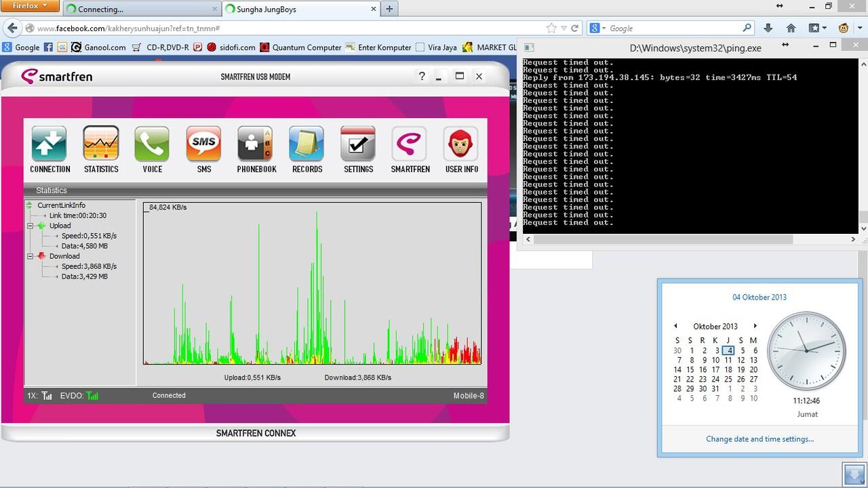This screenshot has height=488, width=868.
Task: Select the Link time:00:20:30 row
Action: tap(77, 216)
